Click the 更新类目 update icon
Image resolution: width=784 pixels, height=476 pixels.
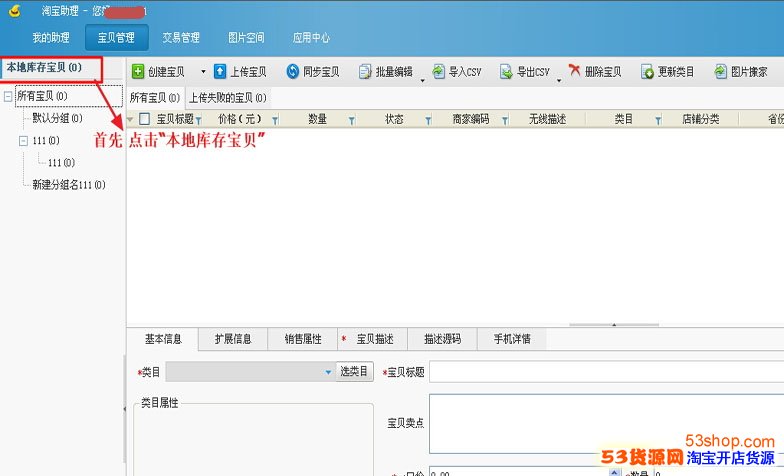tap(647, 72)
